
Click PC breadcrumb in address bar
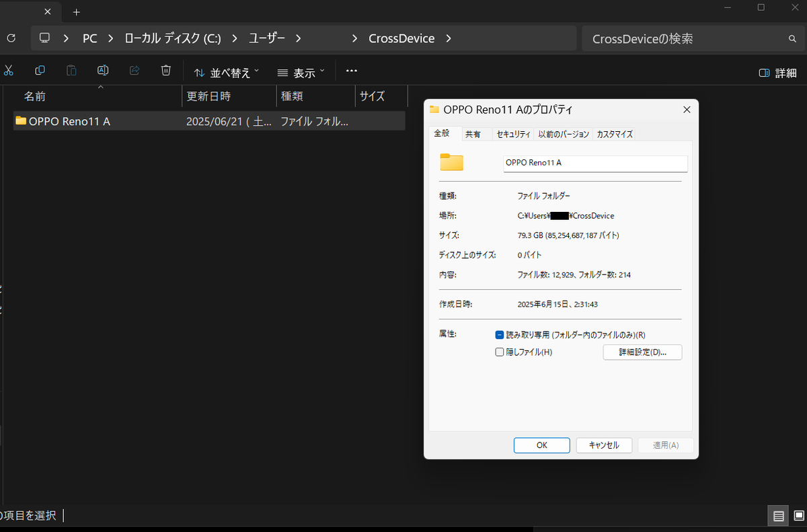(x=90, y=38)
